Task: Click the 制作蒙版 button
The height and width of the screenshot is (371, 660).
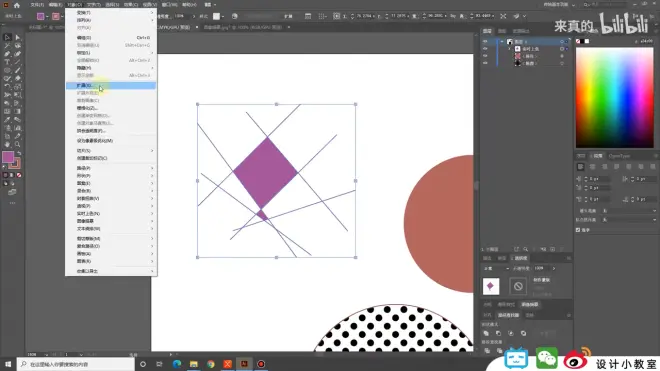Action: [542, 280]
